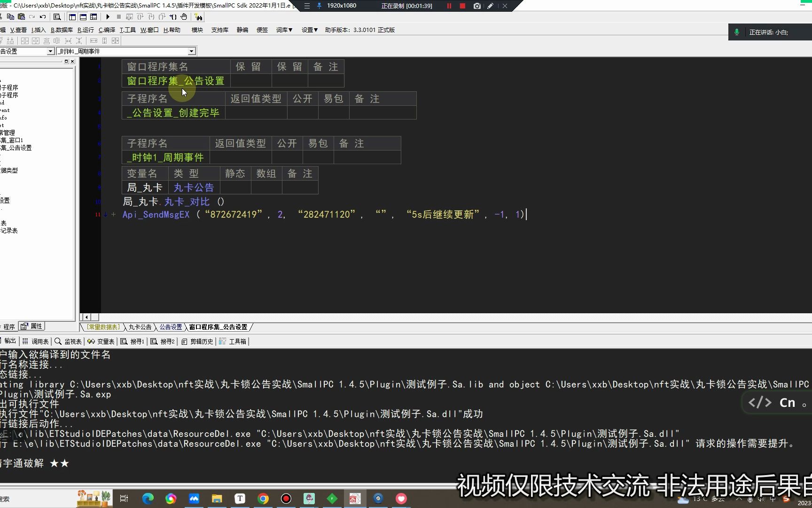Click the 模块 helper button
Screen dimensions: 812x508
(197, 30)
